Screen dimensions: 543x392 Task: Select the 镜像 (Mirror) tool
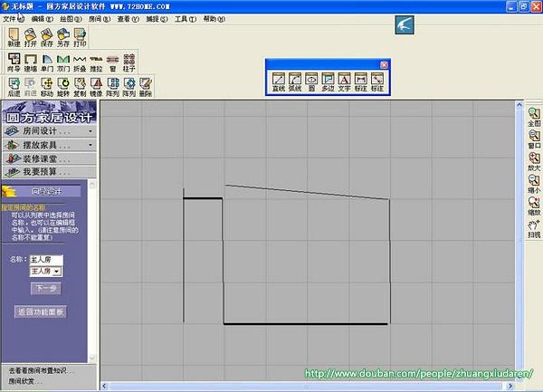click(96, 86)
